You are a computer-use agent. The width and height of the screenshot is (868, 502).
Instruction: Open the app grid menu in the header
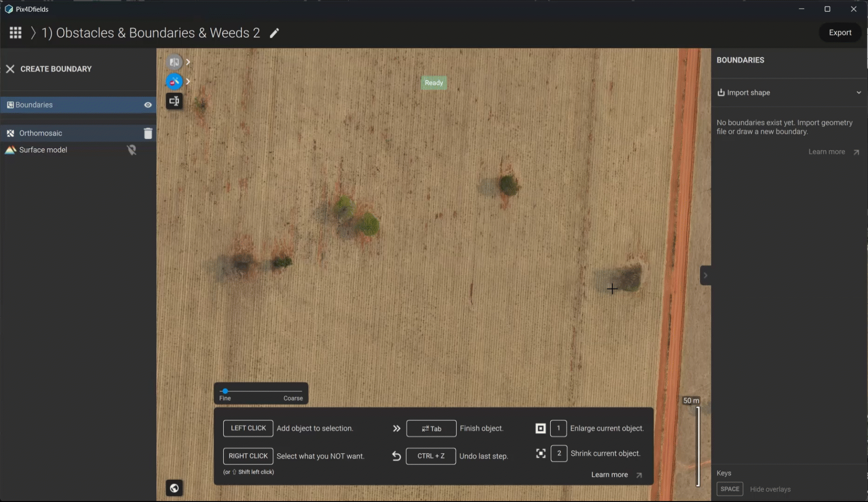click(x=15, y=33)
